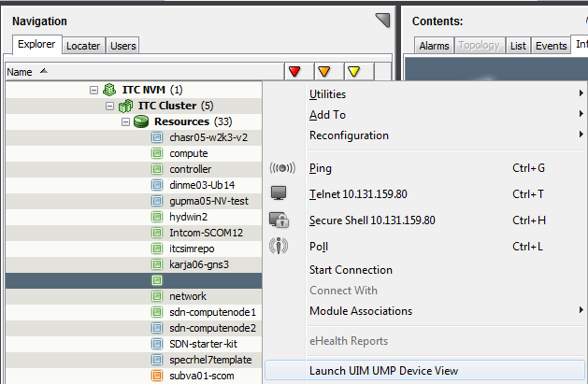Viewport: 588px width, 384px height.
Task: Click the chasr05-w2k3-v2 device icon
Action: (x=157, y=137)
